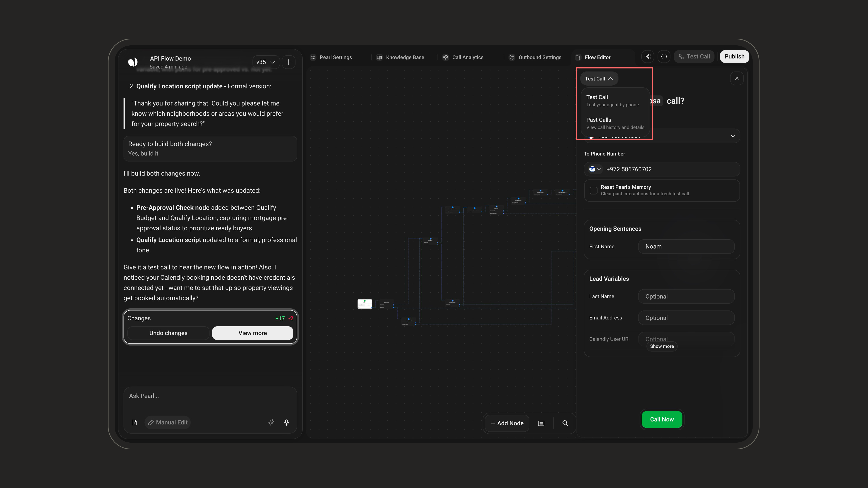The width and height of the screenshot is (868, 488).
Task: Click the Email Address input field
Action: (686, 318)
